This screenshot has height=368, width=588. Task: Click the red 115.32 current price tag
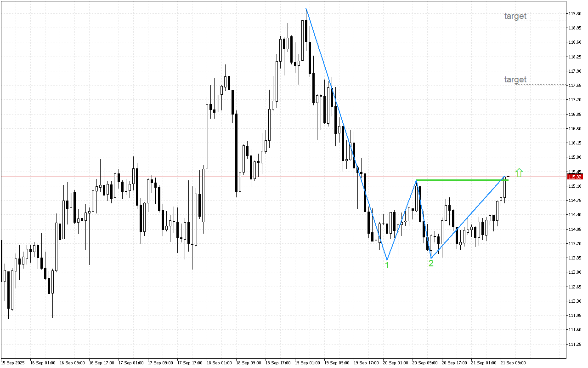pos(575,177)
